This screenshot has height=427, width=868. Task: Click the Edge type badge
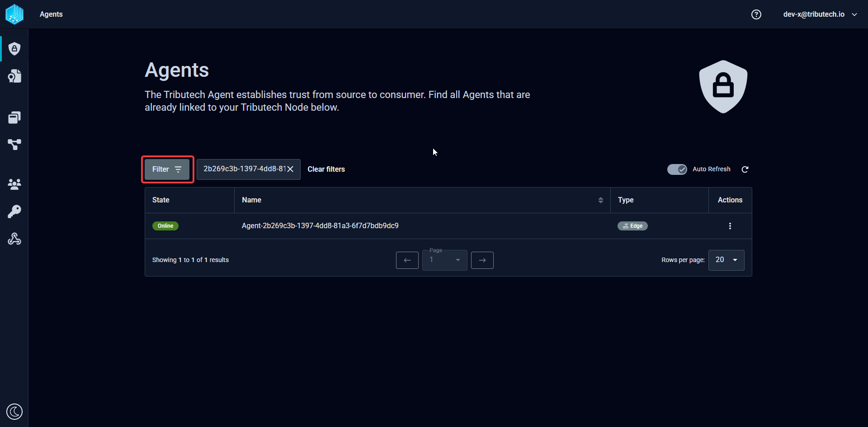pos(632,226)
